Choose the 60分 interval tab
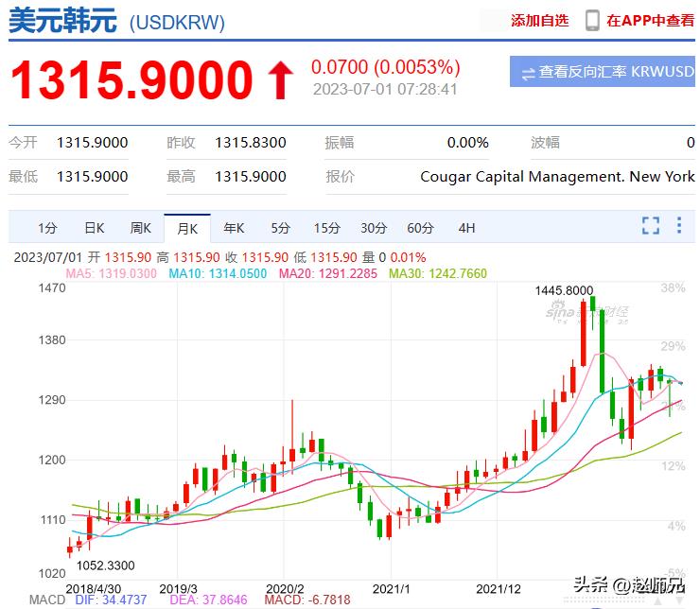 pyautogui.click(x=420, y=228)
